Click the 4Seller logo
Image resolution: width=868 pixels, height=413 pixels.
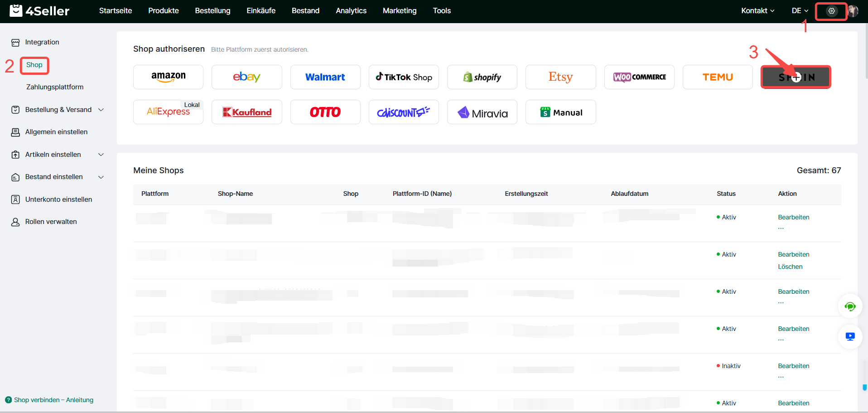tap(40, 11)
